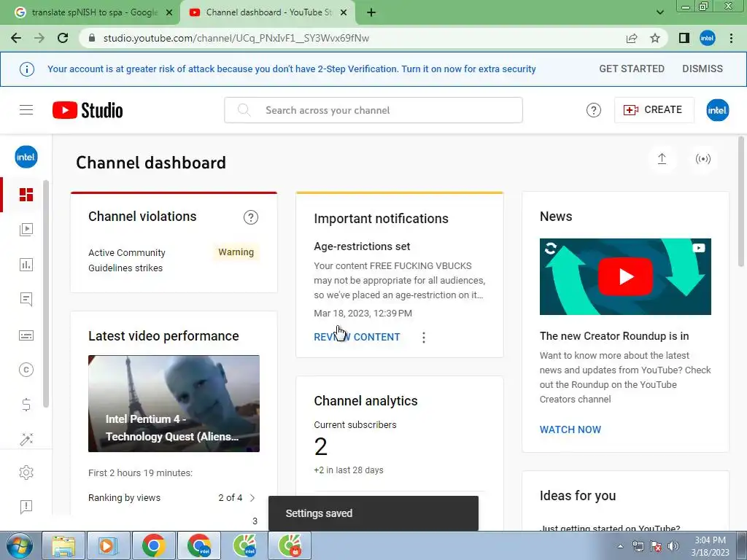Open the help question mark icon in header

(x=593, y=110)
